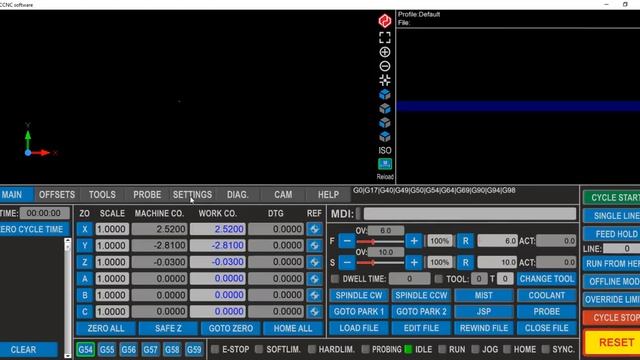
Task: Switch to ISO view
Action: click(384, 150)
